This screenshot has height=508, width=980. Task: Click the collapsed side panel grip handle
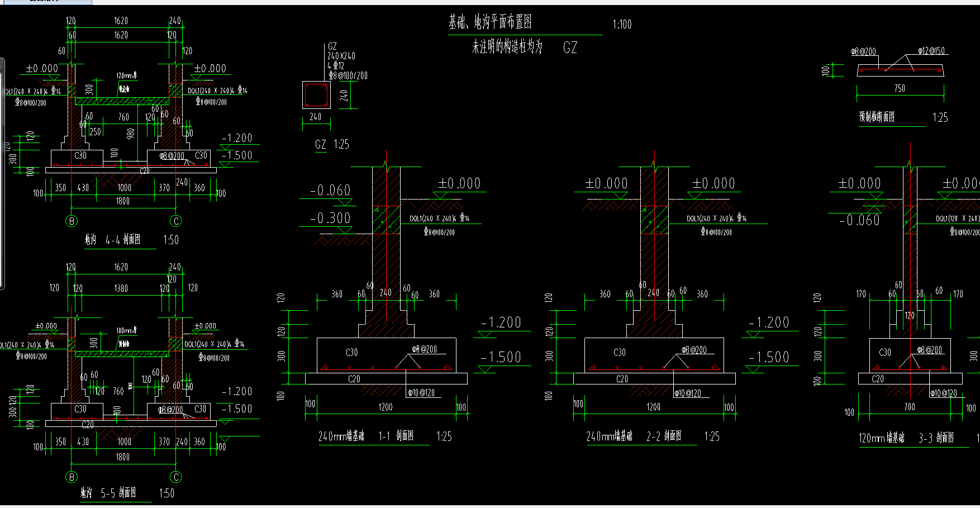coord(2,173)
